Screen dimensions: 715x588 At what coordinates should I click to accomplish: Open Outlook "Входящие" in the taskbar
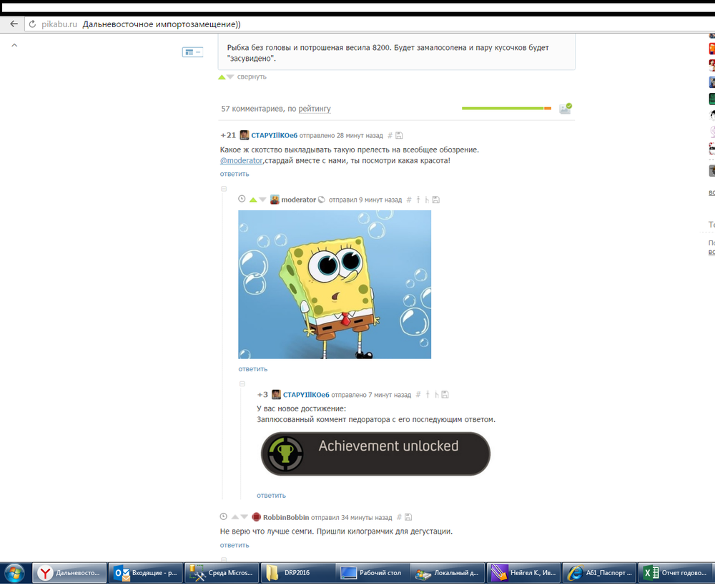[x=146, y=573]
